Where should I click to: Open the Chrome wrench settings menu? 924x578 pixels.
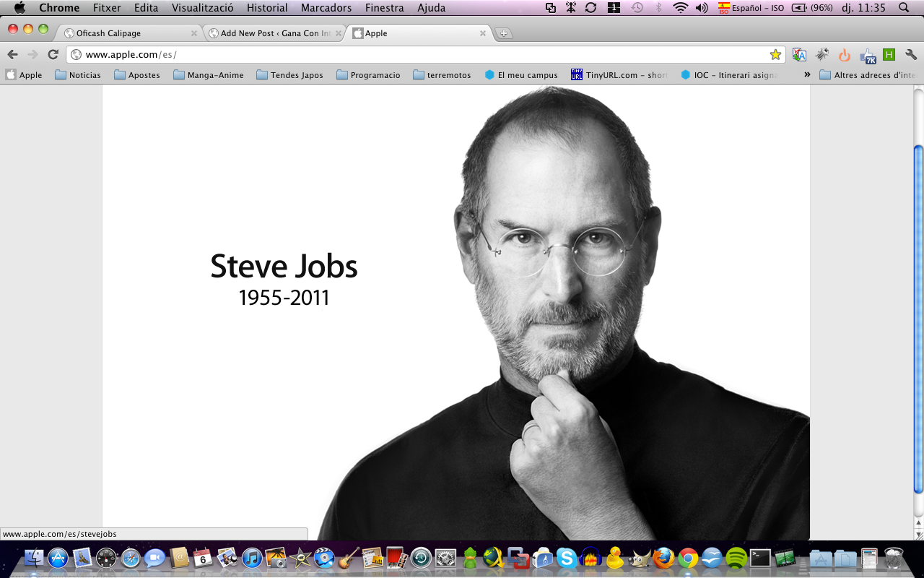tap(910, 54)
